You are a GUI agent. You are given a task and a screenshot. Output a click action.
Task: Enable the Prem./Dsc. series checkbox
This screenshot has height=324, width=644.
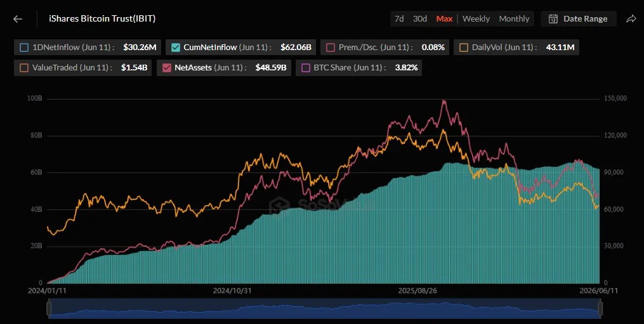(x=330, y=47)
